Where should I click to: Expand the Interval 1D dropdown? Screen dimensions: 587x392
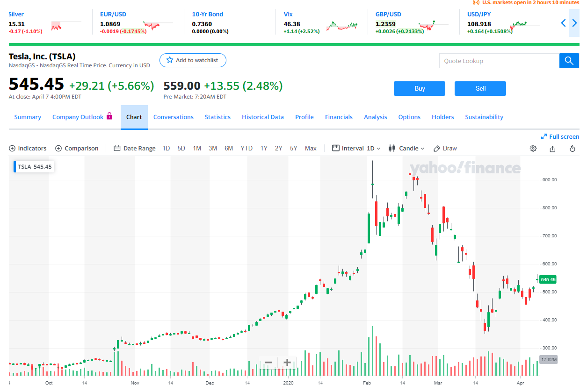356,149
